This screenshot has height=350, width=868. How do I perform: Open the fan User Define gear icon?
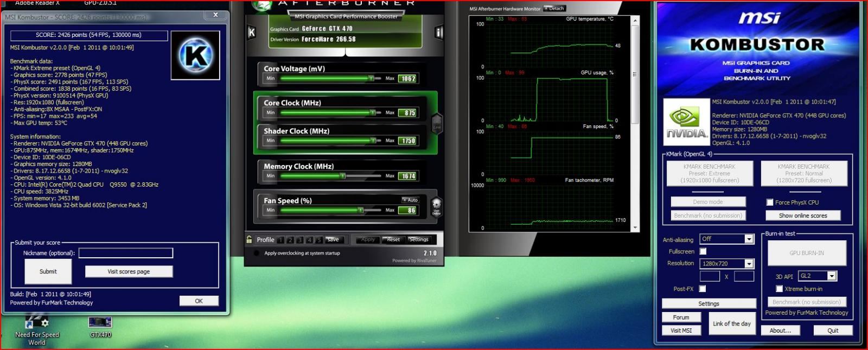coord(436,207)
